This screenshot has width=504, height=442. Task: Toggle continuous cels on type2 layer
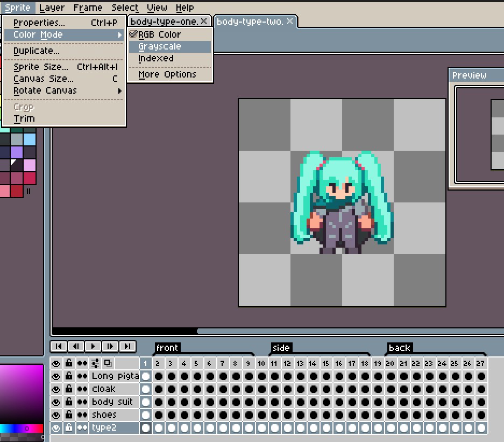pyautogui.click(x=82, y=428)
